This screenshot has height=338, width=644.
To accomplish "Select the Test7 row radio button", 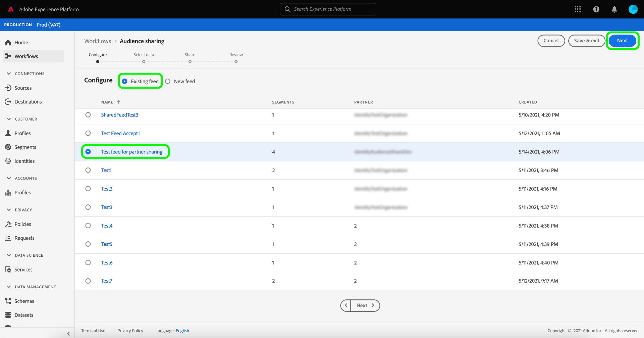I will pos(88,281).
